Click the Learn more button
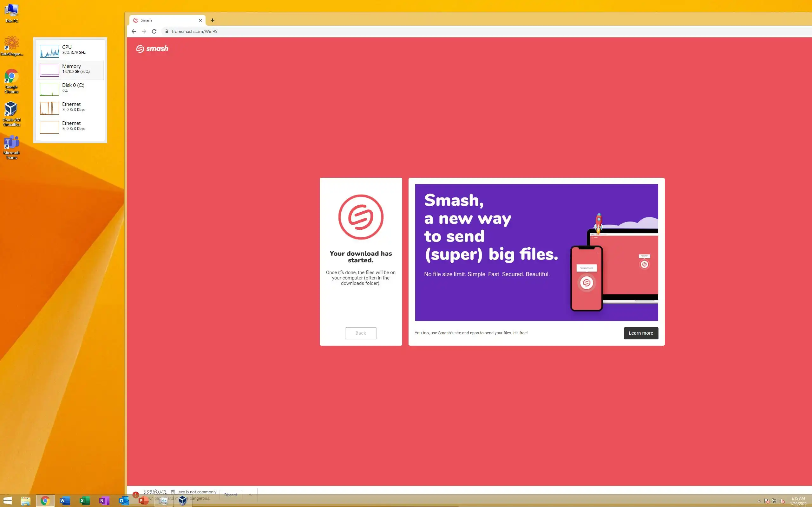 pyautogui.click(x=640, y=333)
